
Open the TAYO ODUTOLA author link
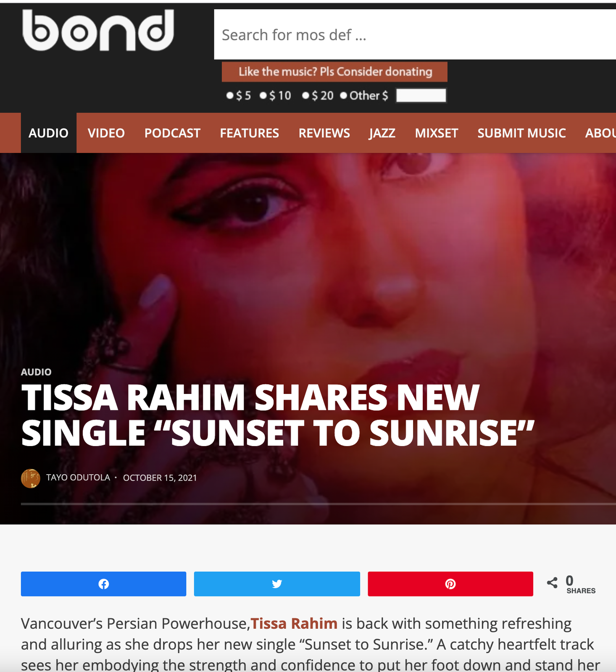coord(78,478)
